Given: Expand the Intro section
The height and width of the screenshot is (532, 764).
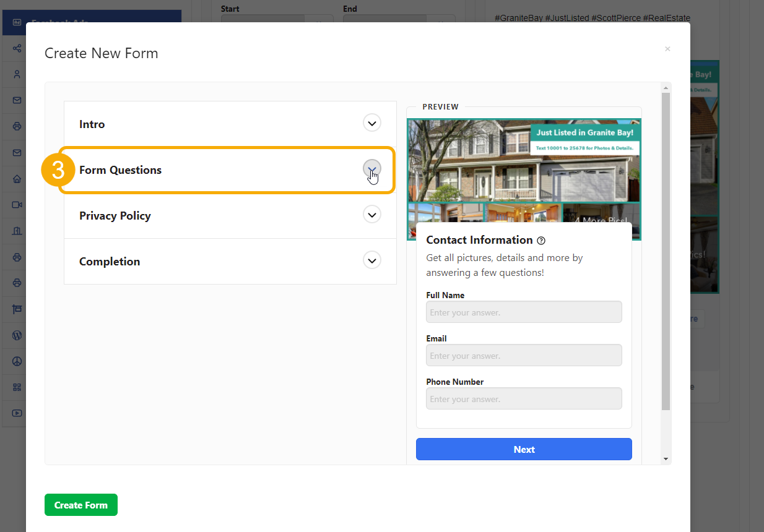Looking at the screenshot, I should [371, 122].
